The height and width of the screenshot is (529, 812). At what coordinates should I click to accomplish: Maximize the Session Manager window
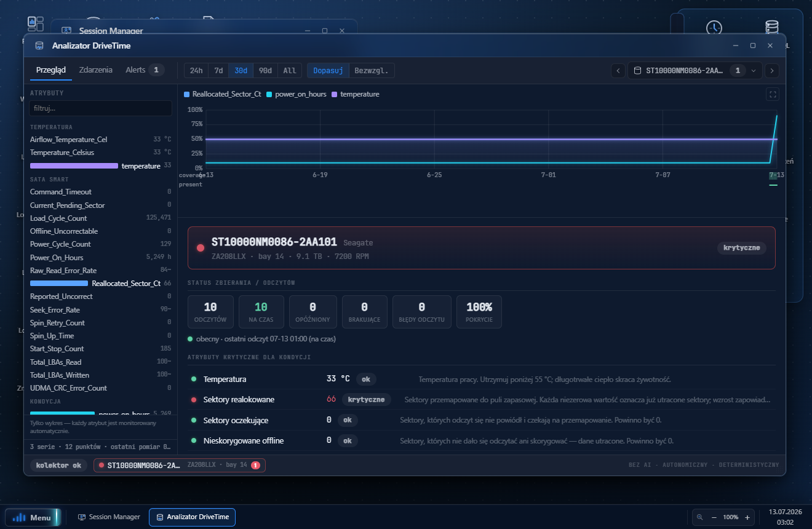pyautogui.click(x=325, y=31)
